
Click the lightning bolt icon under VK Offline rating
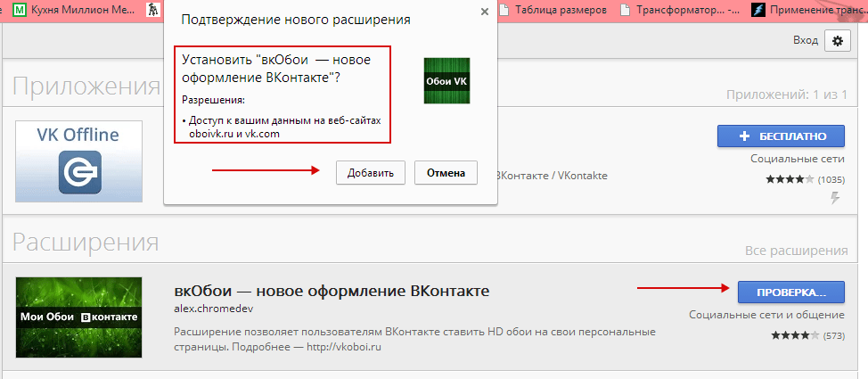pos(836,198)
